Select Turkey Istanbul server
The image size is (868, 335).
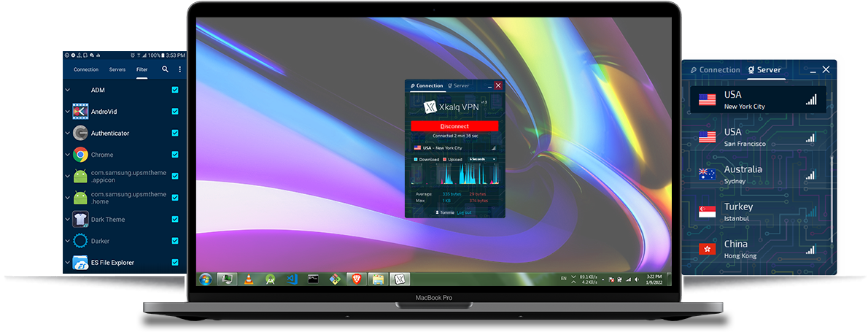coord(759,212)
